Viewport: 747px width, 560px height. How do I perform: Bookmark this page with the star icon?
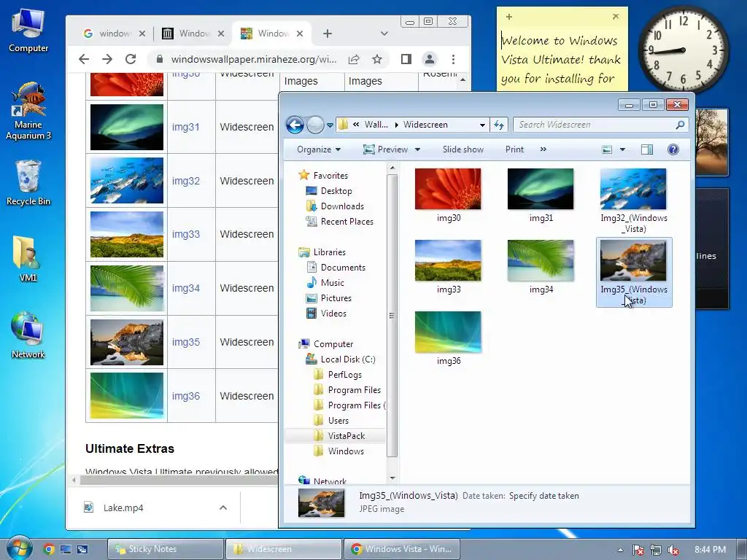tap(377, 59)
